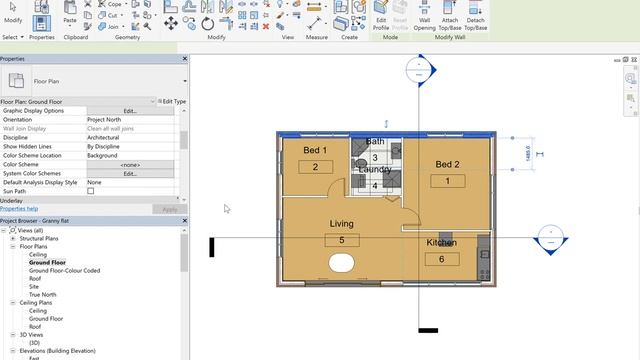Click Edit for Graphic Display Options
The height and width of the screenshot is (360, 640).
click(x=130, y=111)
